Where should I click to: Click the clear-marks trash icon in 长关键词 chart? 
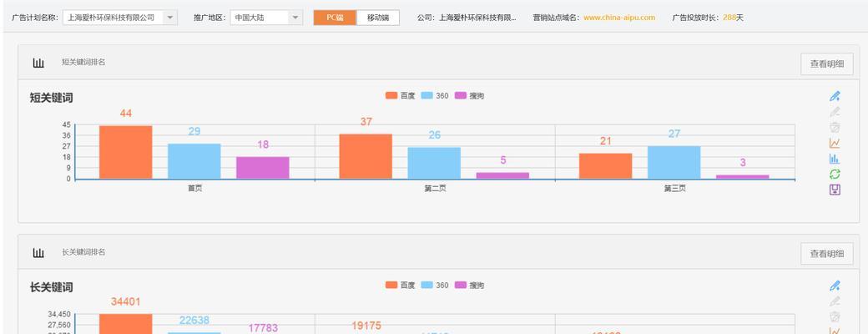point(835,316)
